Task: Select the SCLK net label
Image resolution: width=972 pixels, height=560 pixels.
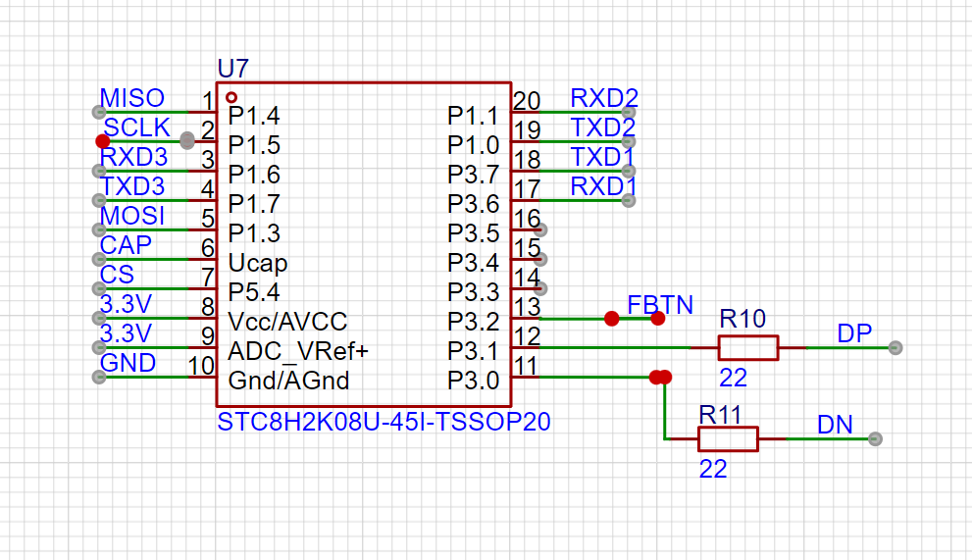Action: 136,127
